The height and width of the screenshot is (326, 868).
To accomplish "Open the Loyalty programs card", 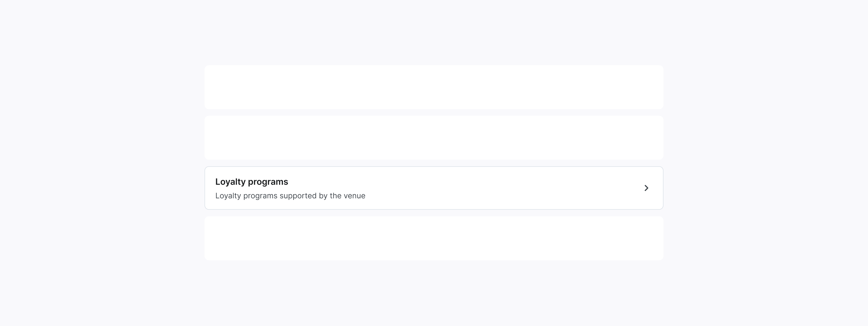I will click(434, 188).
